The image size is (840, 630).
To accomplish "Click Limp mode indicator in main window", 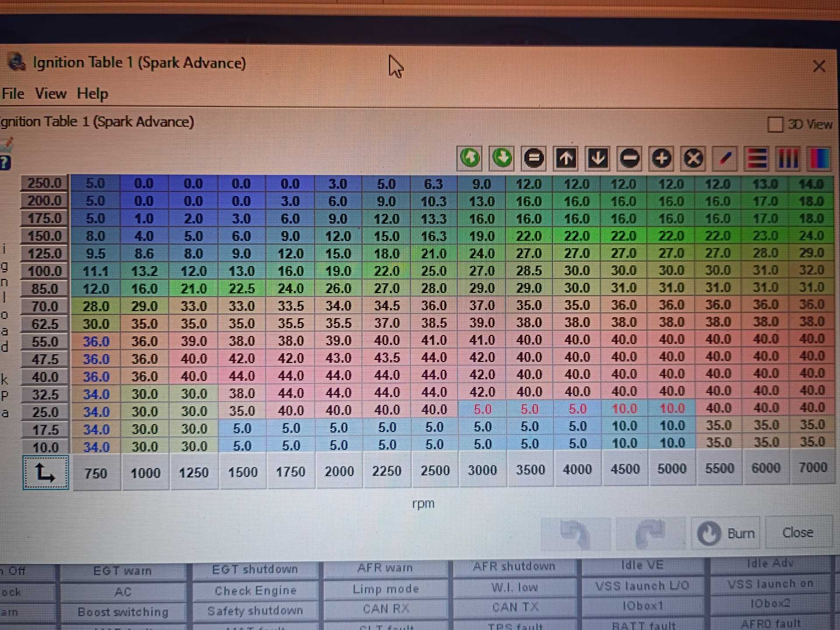I will pyautogui.click(x=385, y=589).
